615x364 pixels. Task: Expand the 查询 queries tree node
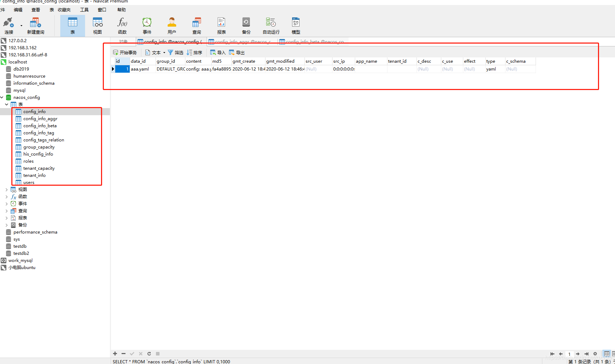(7, 211)
